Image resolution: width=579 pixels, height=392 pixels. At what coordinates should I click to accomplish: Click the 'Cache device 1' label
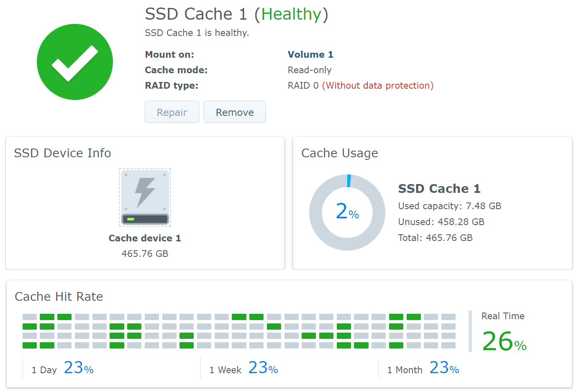(145, 238)
